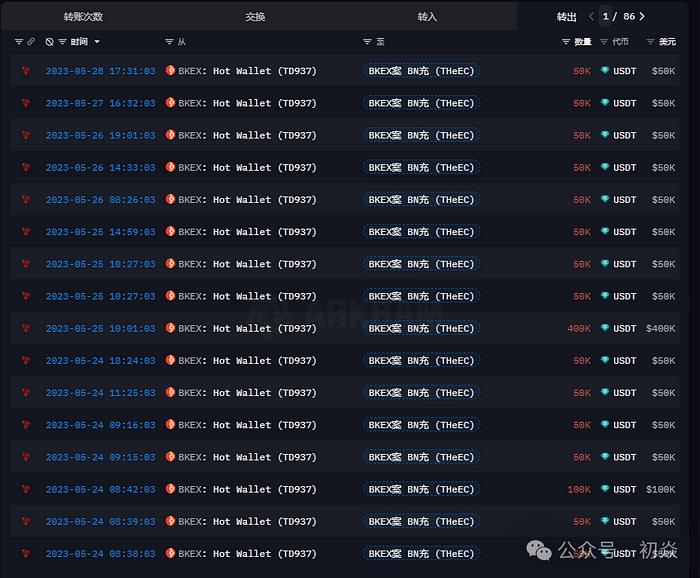Open BKEX BN (THeEC) tag on 05-25 14:59:03 row

[x=421, y=232]
